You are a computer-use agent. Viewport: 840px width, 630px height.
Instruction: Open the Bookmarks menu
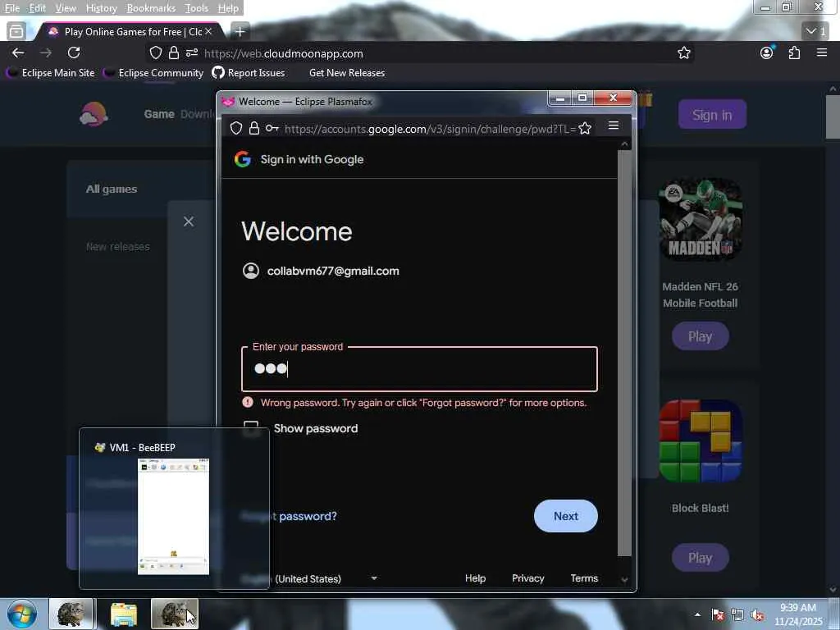[151, 8]
